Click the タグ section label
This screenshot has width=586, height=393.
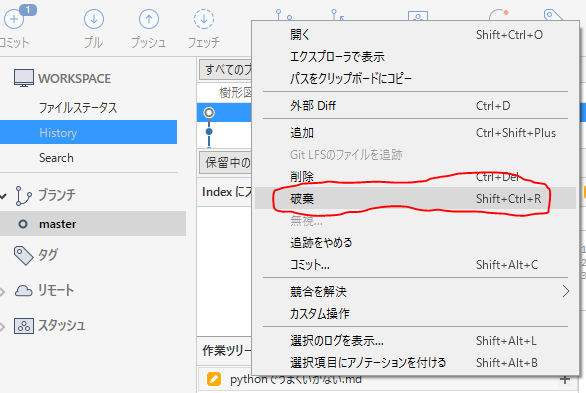point(48,255)
